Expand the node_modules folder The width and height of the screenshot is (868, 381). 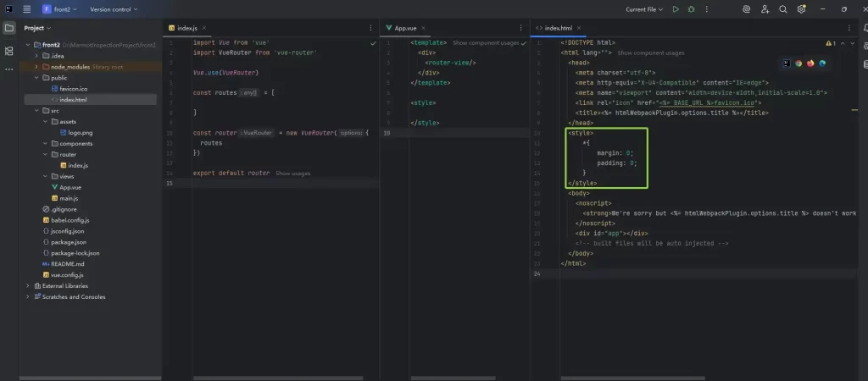(36, 66)
